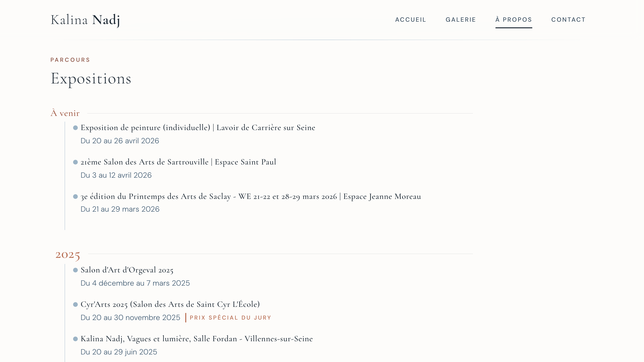
Task: Open the Exposition de peinture individuelle entry
Action: coord(198,128)
